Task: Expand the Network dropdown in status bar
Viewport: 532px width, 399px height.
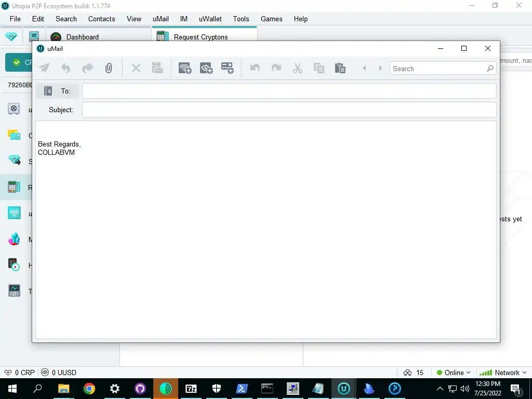Action: [x=503, y=373]
